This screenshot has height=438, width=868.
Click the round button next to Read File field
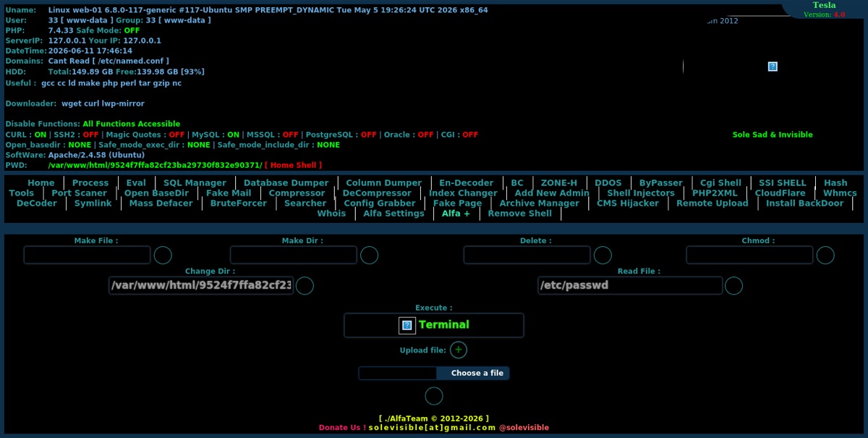coord(733,285)
